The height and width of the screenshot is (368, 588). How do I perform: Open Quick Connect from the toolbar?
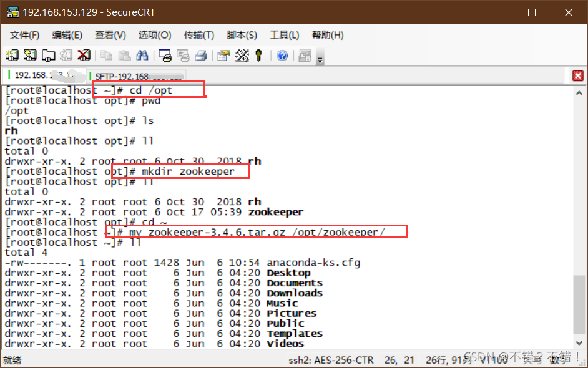click(x=30, y=56)
